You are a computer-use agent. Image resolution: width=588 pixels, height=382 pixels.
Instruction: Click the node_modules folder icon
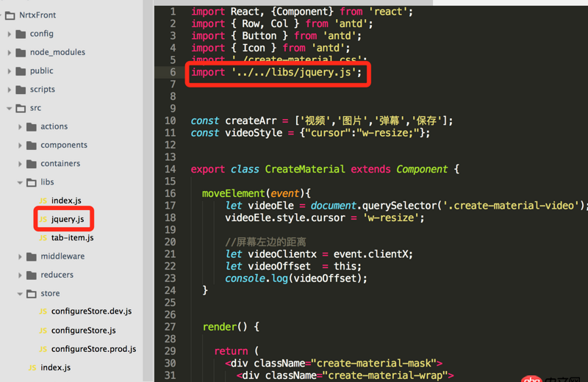click(x=21, y=52)
